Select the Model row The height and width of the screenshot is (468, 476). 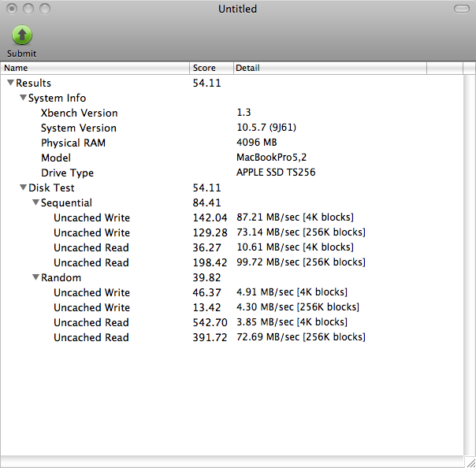pyautogui.click(x=232, y=158)
